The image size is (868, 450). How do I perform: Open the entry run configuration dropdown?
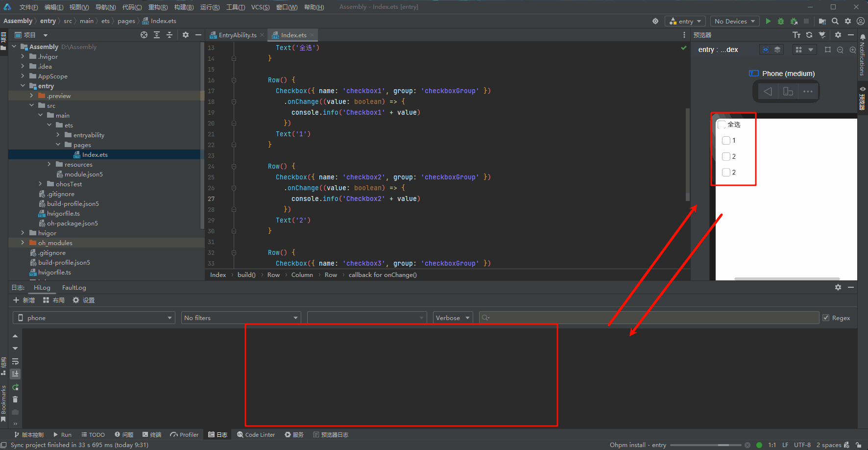coord(685,21)
